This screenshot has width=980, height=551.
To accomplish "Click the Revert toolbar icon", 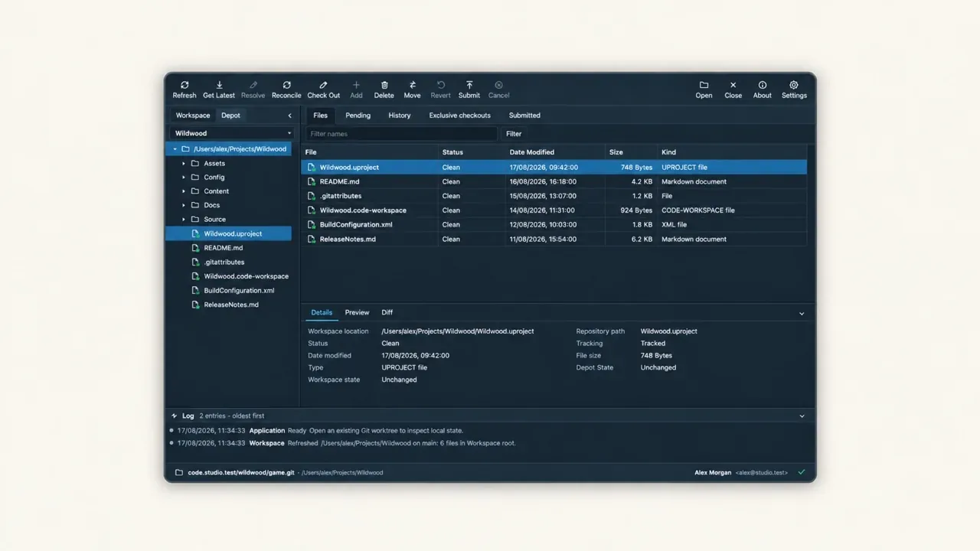I will coord(440,85).
